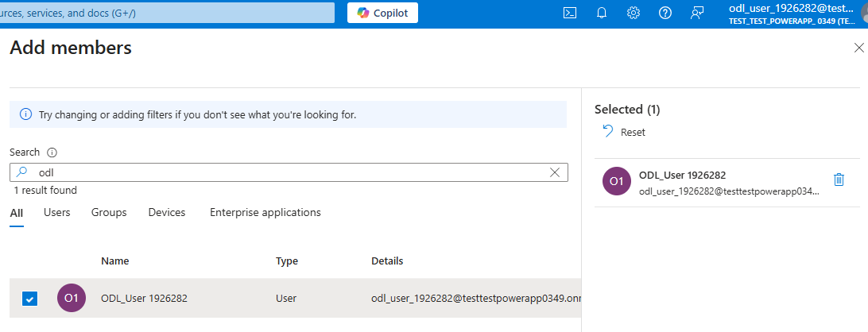Clear search text with X icon
868x332 pixels.
(555, 172)
